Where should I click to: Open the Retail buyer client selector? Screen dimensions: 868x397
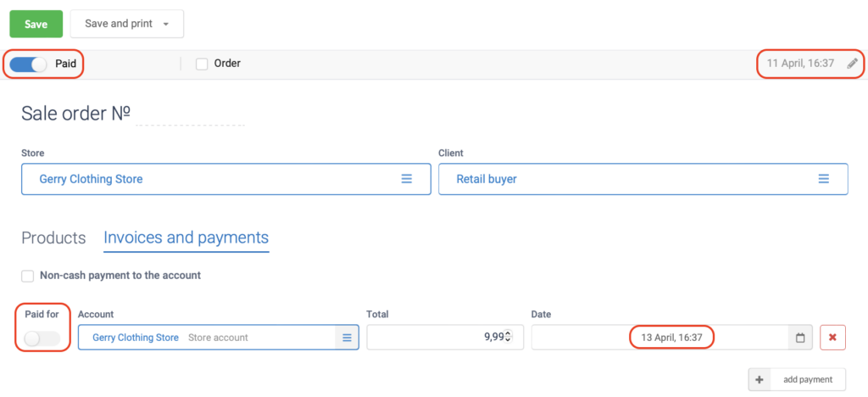[643, 179]
